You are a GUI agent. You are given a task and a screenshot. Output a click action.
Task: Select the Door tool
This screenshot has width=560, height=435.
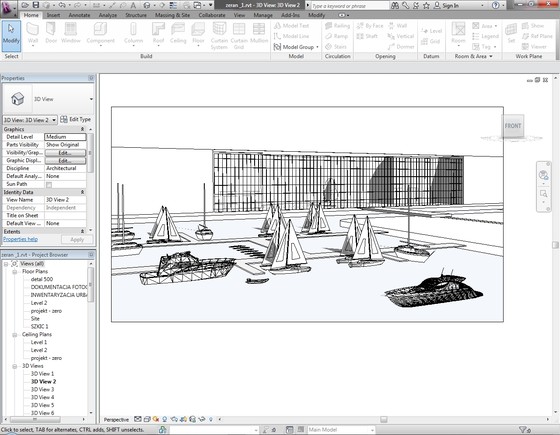point(51,33)
